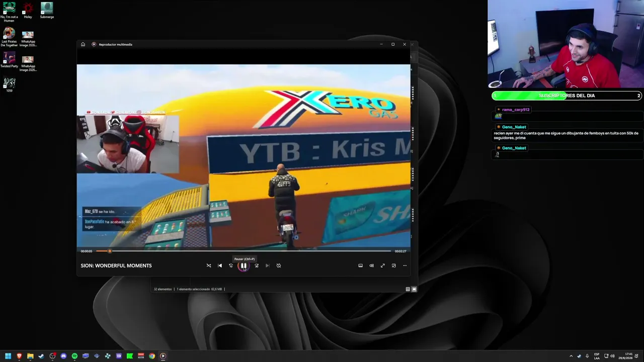Go to the next track
Image resolution: width=644 pixels, height=362 pixels.
268,265
